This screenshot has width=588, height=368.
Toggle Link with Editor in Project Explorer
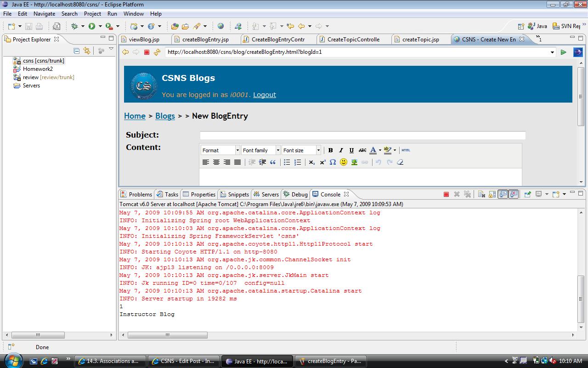(x=87, y=51)
